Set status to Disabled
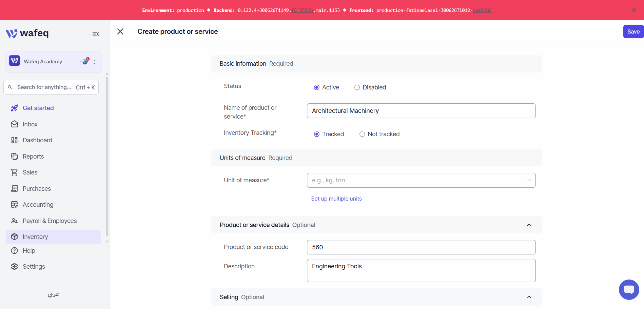This screenshot has height=309, width=644. [357, 87]
